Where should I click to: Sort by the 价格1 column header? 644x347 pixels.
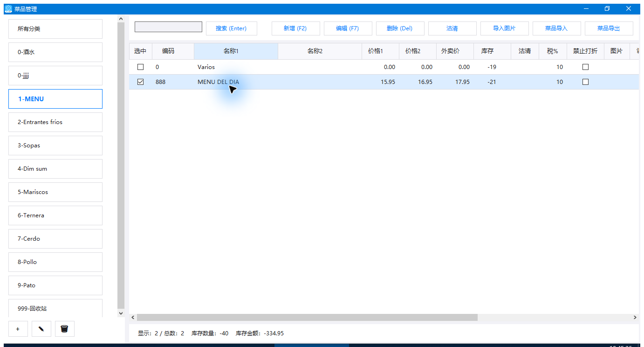tap(380, 51)
